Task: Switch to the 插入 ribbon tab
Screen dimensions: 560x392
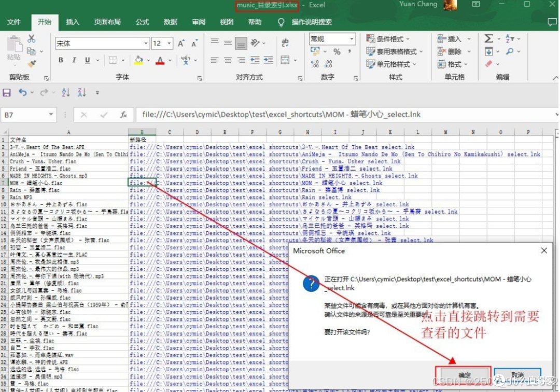Action: 73,22
